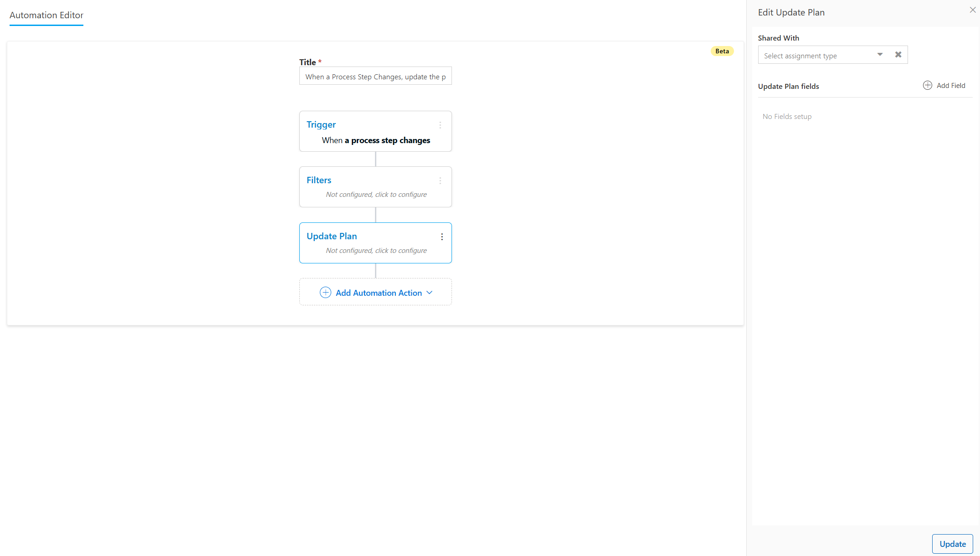Click the plus icon beside Add Automation Action
Screen dimensions: 980x556
(x=325, y=293)
